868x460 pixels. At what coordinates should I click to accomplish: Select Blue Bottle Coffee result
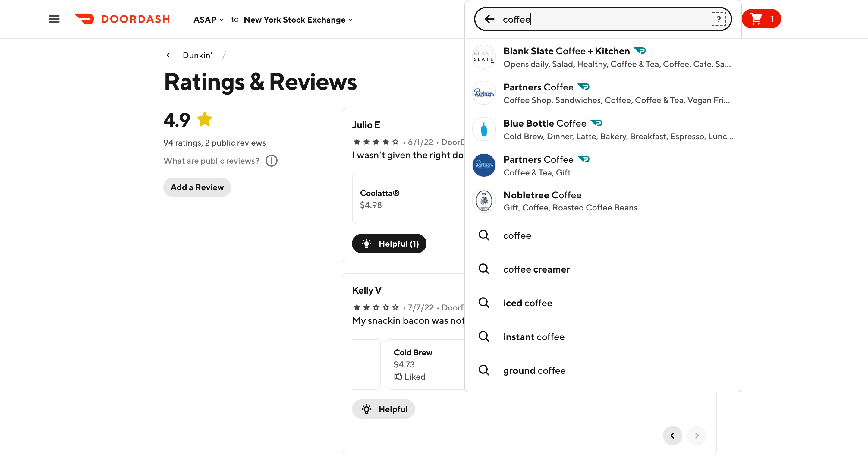pyautogui.click(x=602, y=129)
